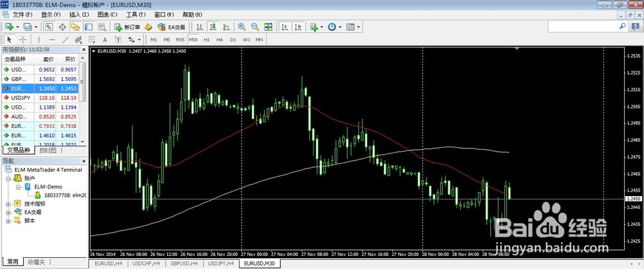Toggle the Navigator star-folder icon
The height and width of the screenshot is (270, 644).
pos(75,27)
